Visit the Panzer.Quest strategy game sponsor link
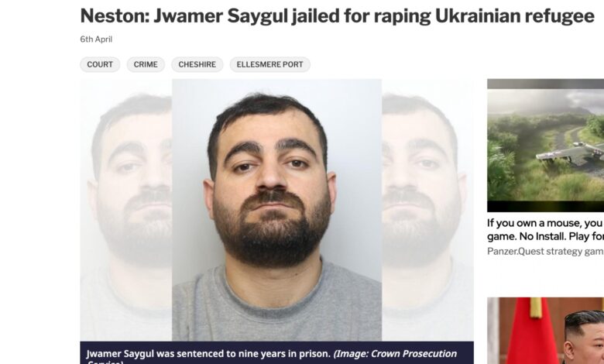 pyautogui.click(x=545, y=252)
